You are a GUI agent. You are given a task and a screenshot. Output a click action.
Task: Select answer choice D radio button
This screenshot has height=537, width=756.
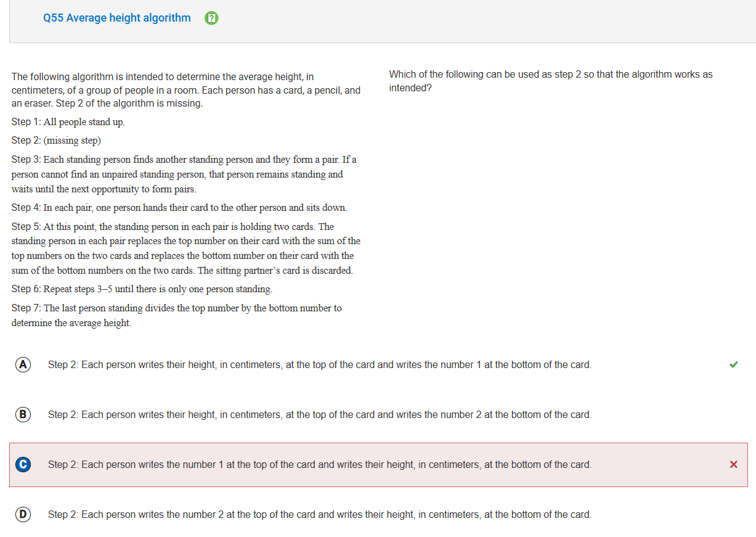tap(23, 514)
